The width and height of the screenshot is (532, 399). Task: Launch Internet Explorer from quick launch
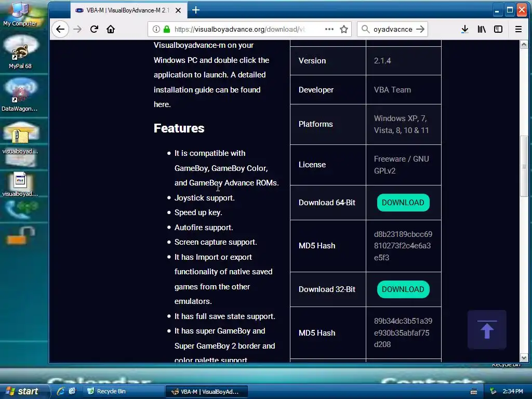(x=61, y=391)
